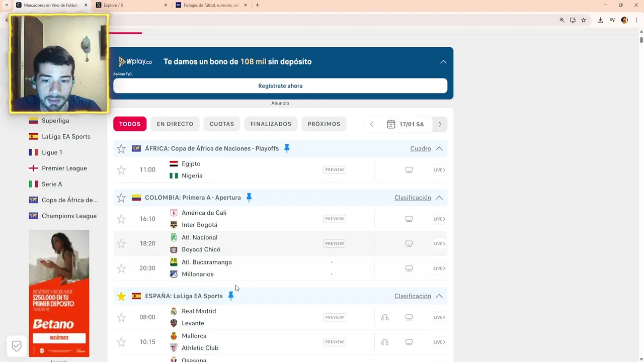Switch to the Fichajes de fútbol browser tab

click(x=211, y=5)
